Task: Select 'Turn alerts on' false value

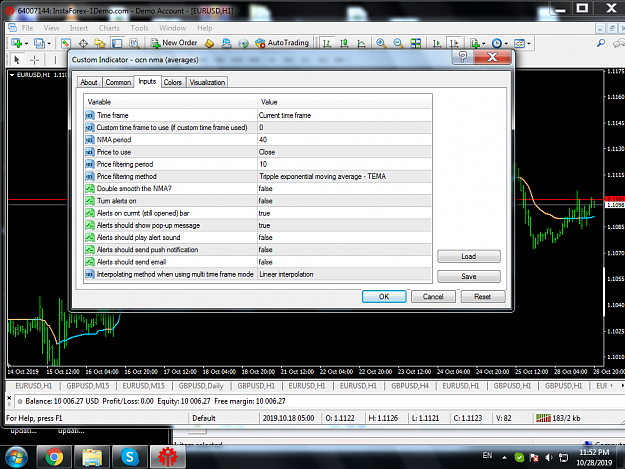Action: click(x=344, y=201)
